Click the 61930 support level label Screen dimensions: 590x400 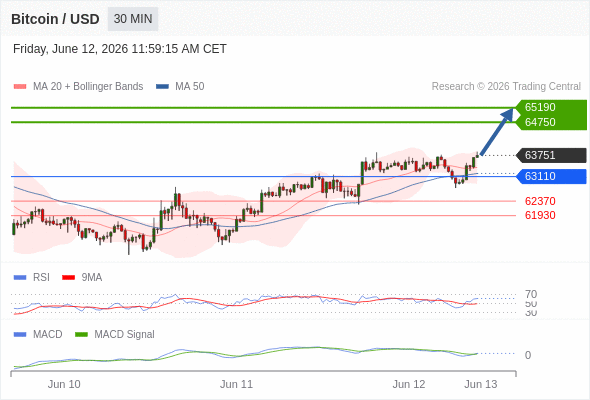540,215
